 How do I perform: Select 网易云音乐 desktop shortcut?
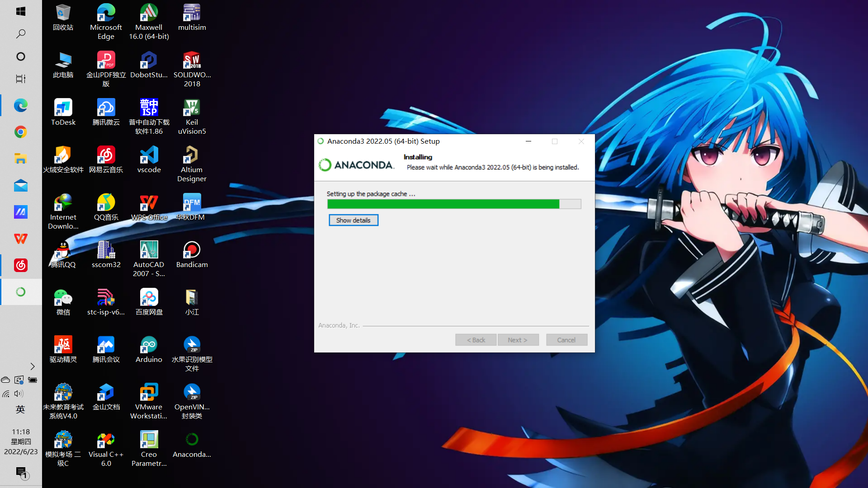106,160
